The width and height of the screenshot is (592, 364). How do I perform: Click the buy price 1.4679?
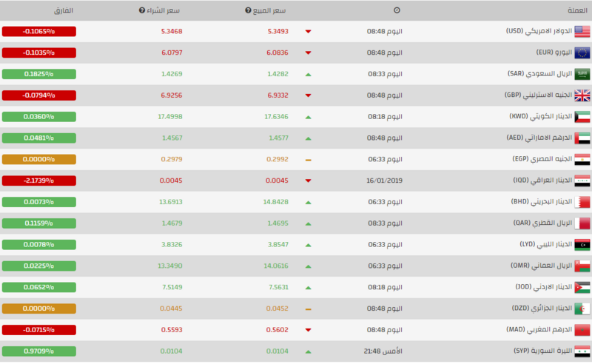coord(172,223)
